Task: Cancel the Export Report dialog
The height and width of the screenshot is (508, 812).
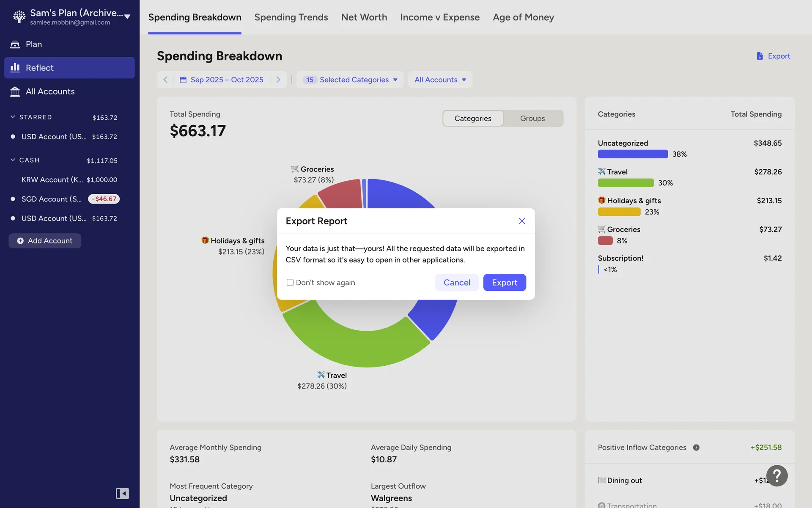Action: tap(457, 282)
